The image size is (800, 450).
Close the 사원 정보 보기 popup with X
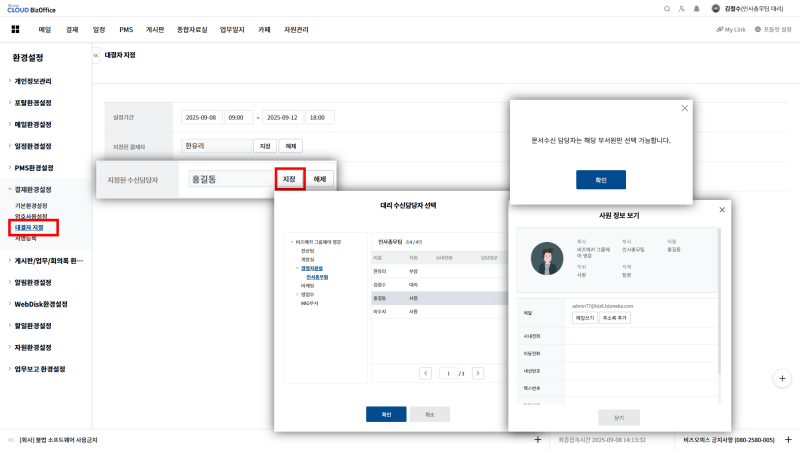722,209
